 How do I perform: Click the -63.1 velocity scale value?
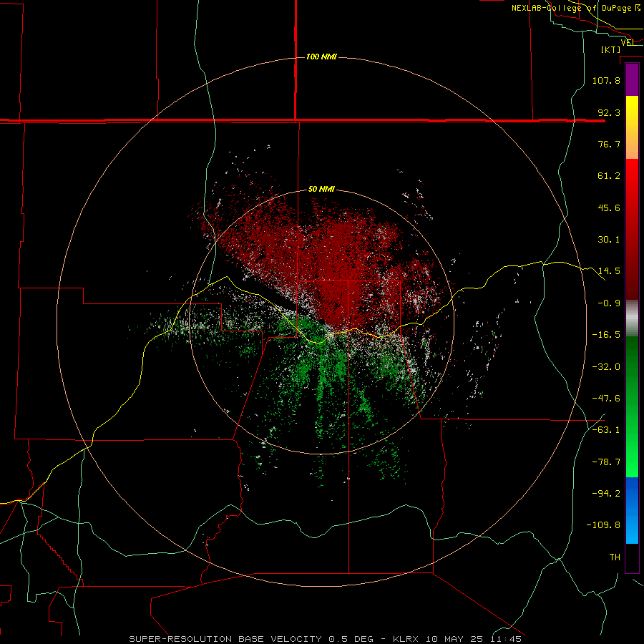click(606, 430)
